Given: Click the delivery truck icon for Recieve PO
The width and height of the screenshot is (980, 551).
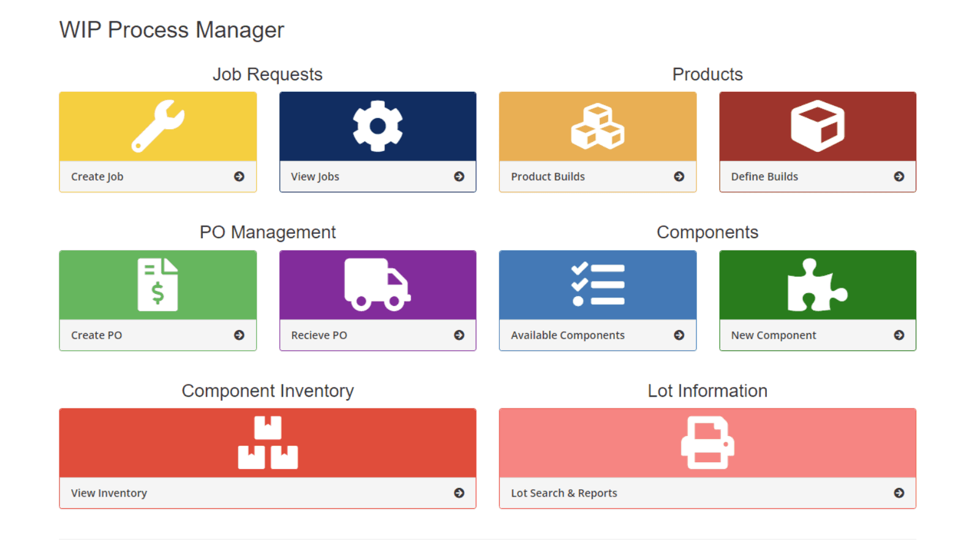Looking at the screenshot, I should coord(377,283).
